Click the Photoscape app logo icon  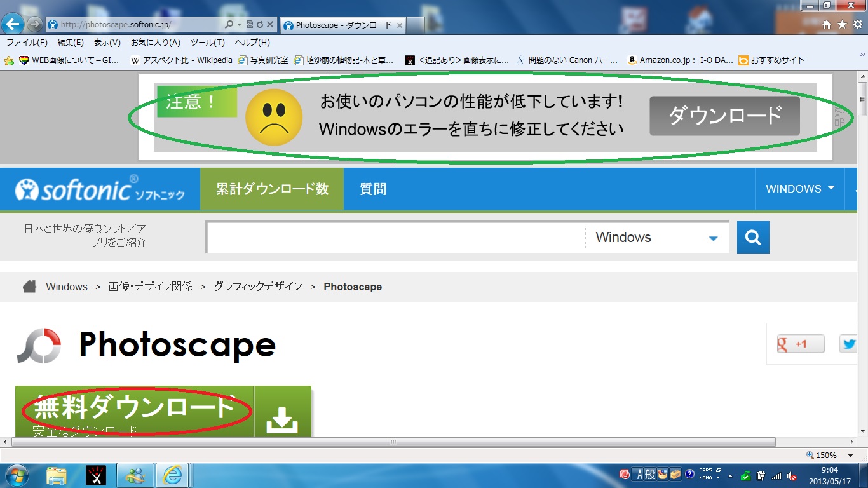tap(39, 346)
